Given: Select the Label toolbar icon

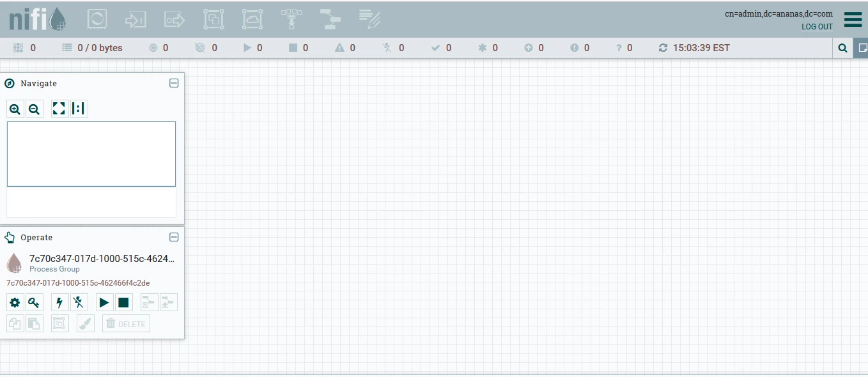Looking at the screenshot, I should click(369, 19).
